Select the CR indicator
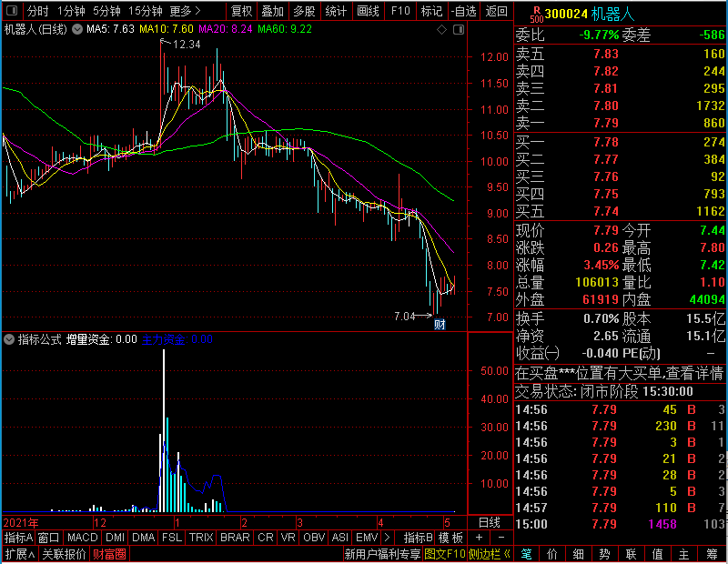728x564 pixels. 266,538
